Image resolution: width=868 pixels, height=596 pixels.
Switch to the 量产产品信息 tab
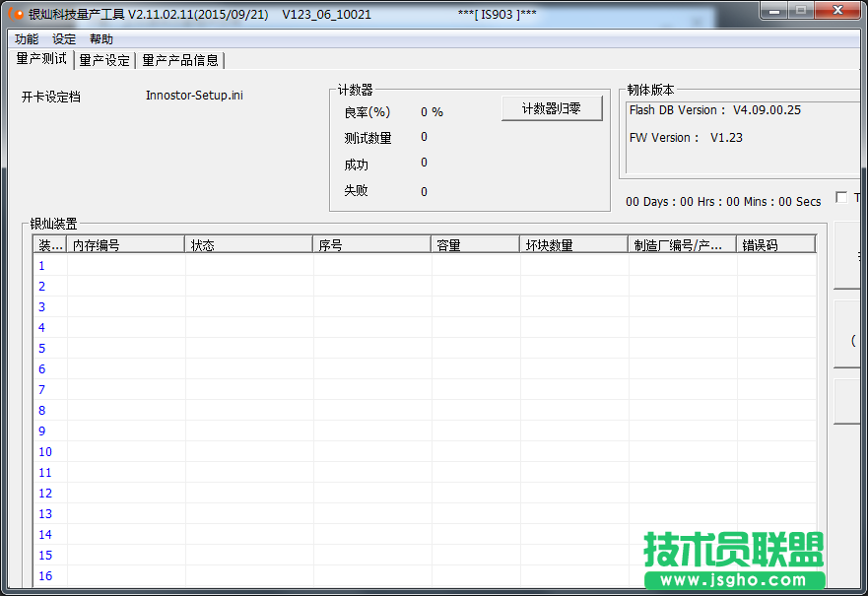click(x=180, y=60)
